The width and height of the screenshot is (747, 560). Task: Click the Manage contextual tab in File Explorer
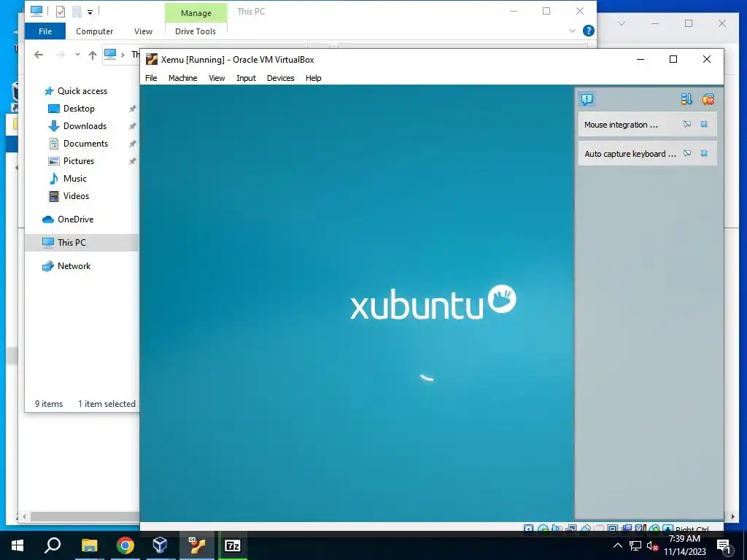(196, 13)
